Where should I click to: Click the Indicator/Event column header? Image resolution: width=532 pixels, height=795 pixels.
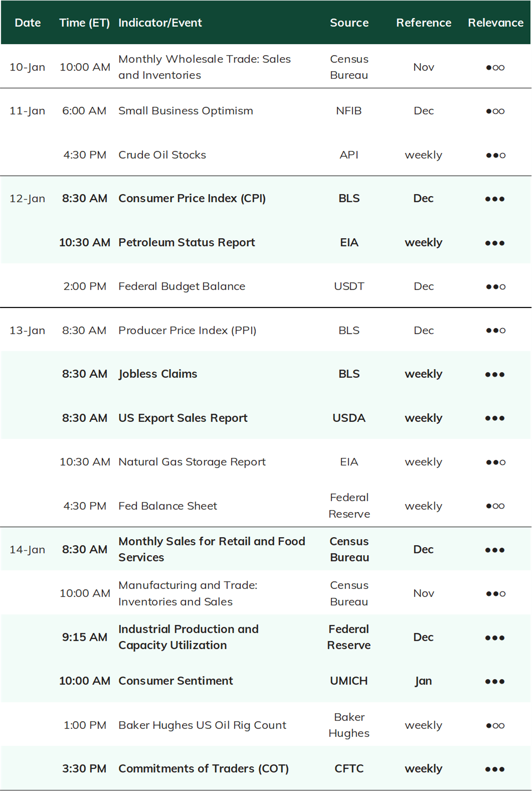tap(160, 23)
